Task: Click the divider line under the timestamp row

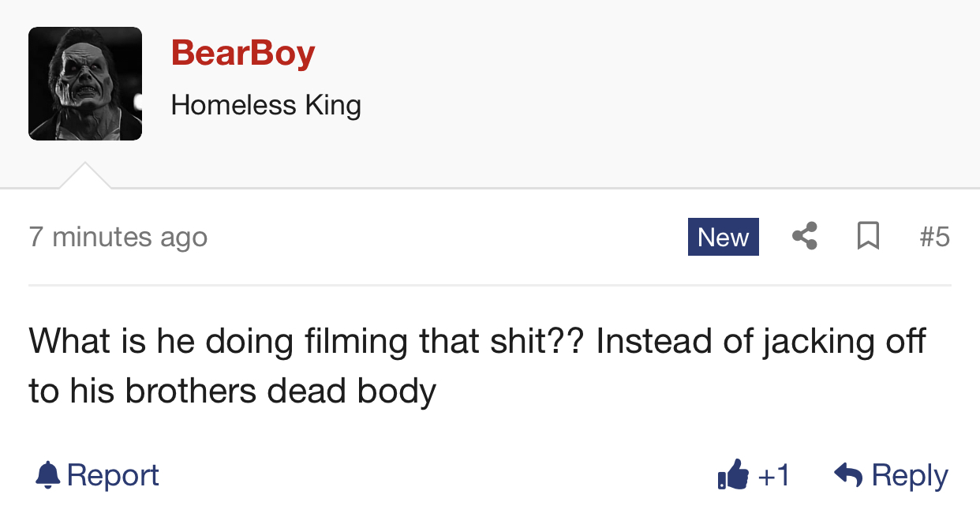Action: pos(490,285)
